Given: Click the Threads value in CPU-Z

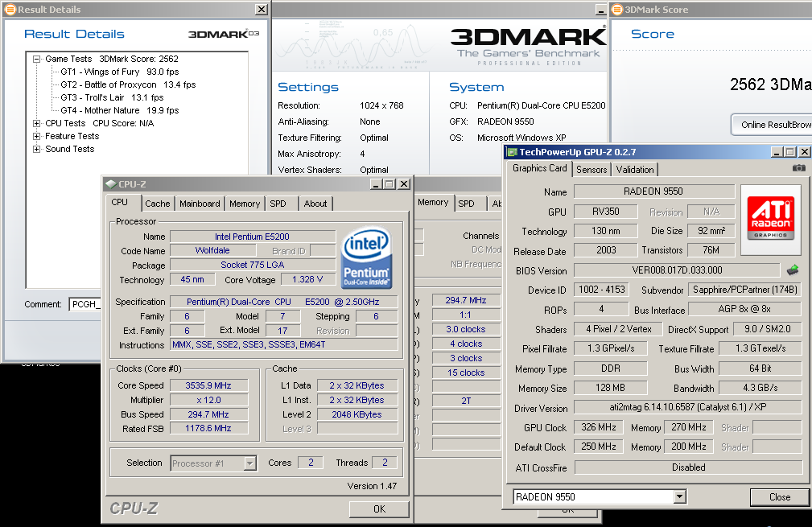Looking at the screenshot, I should coord(385,463).
